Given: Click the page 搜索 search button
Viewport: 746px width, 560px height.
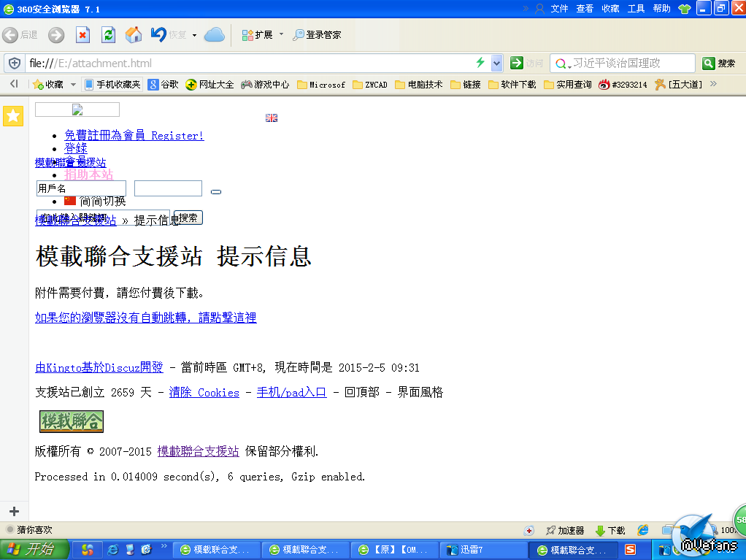Looking at the screenshot, I should click(x=188, y=218).
